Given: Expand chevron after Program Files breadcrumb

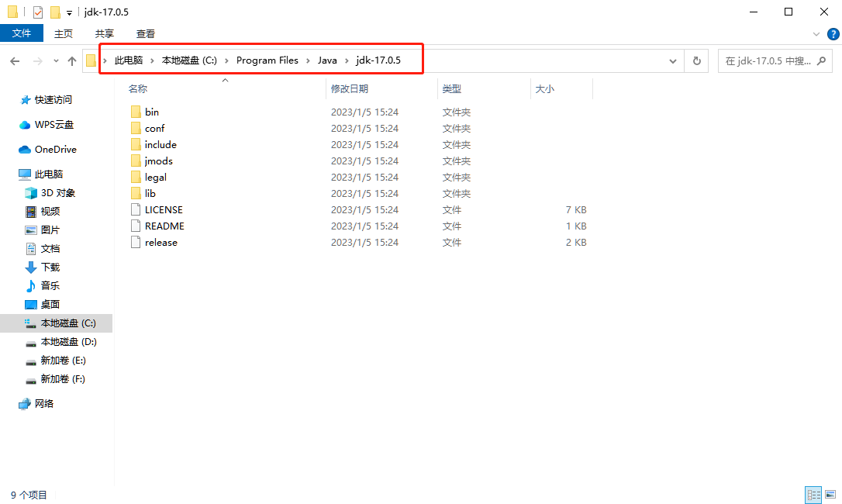Looking at the screenshot, I should coord(308,60).
